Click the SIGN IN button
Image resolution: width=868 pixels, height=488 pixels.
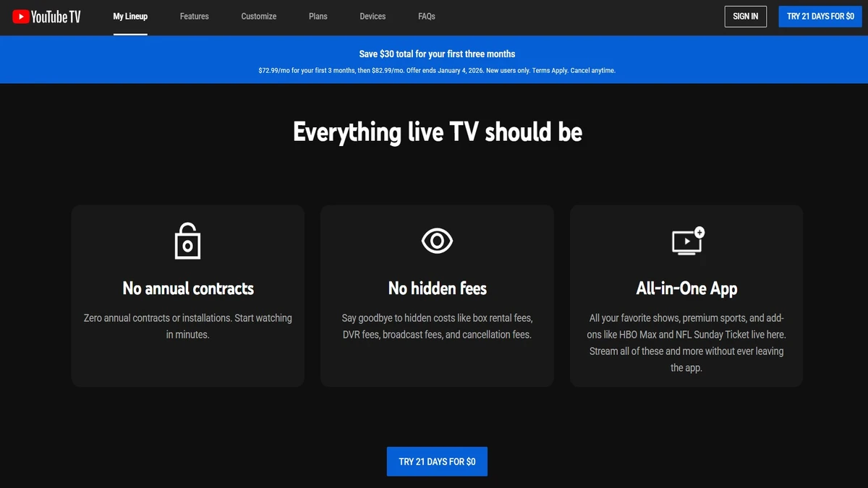coord(745,16)
